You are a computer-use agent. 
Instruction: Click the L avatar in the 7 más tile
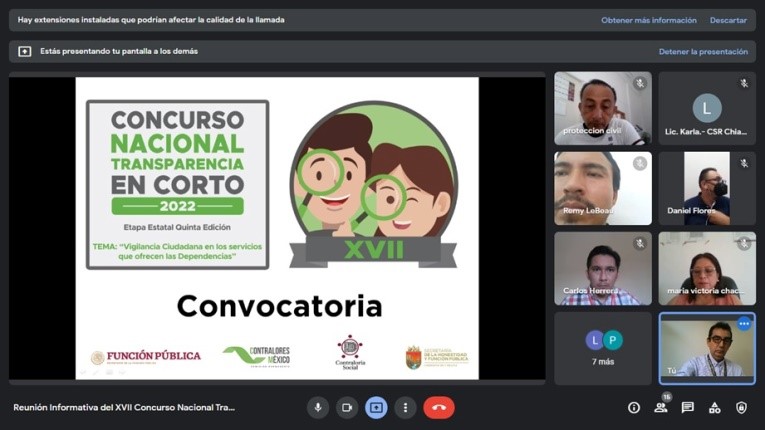[x=594, y=340]
